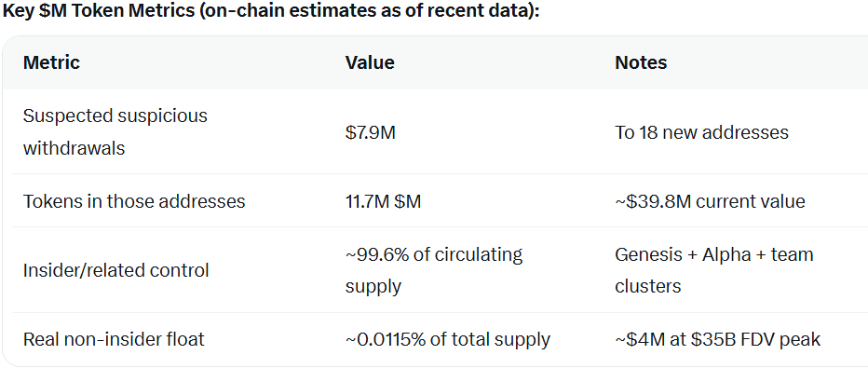Viewport: 868px width, 382px height.
Task: Select the '~0.0115% of total supply' value
Action: (x=447, y=339)
